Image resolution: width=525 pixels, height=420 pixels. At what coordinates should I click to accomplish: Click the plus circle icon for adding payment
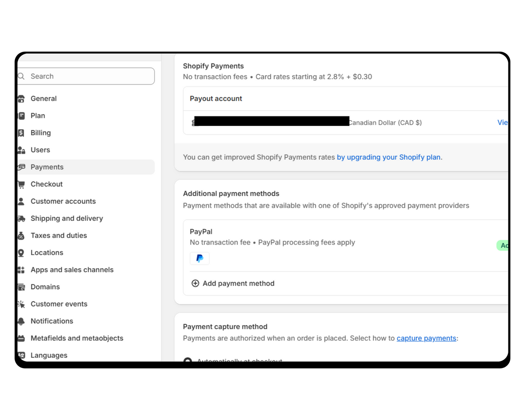coord(196,283)
